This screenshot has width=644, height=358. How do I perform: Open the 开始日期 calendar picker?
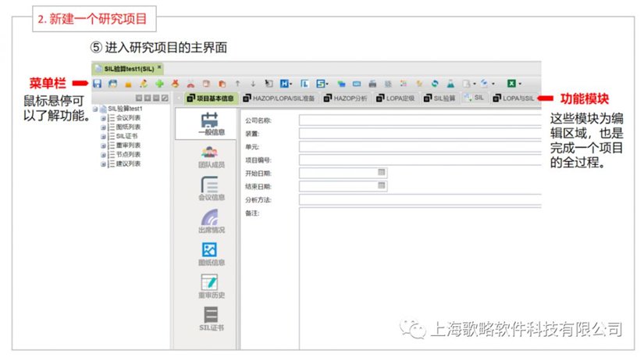(381, 173)
